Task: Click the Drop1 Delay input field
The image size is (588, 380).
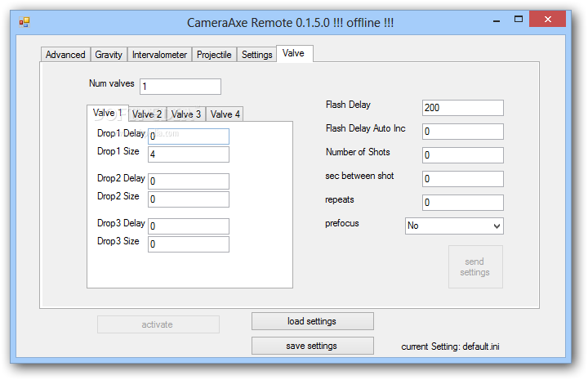Action: coord(189,136)
